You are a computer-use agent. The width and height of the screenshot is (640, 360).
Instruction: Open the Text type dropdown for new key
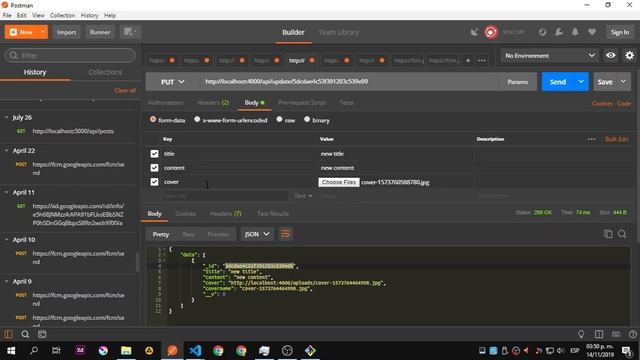tap(303, 196)
